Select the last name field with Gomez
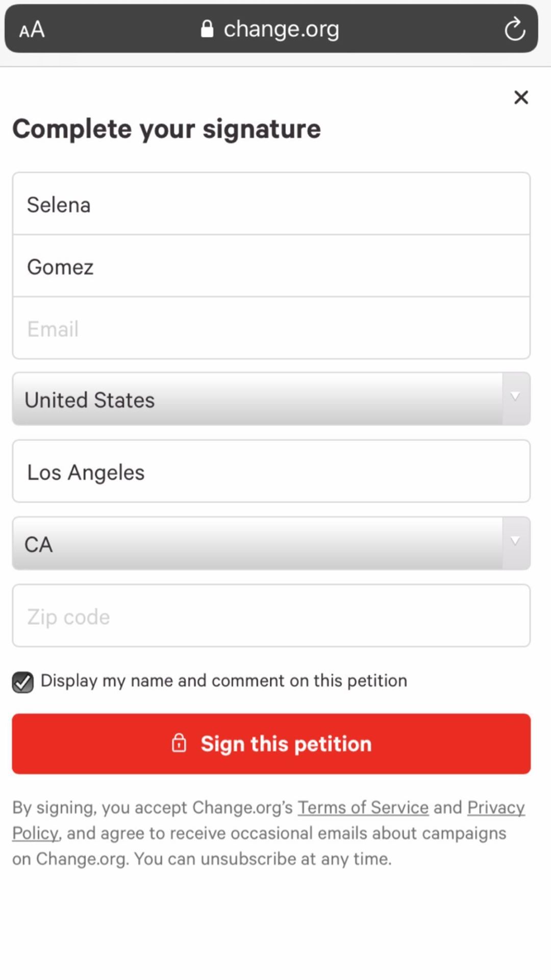The image size is (551, 980). pyautogui.click(x=271, y=266)
